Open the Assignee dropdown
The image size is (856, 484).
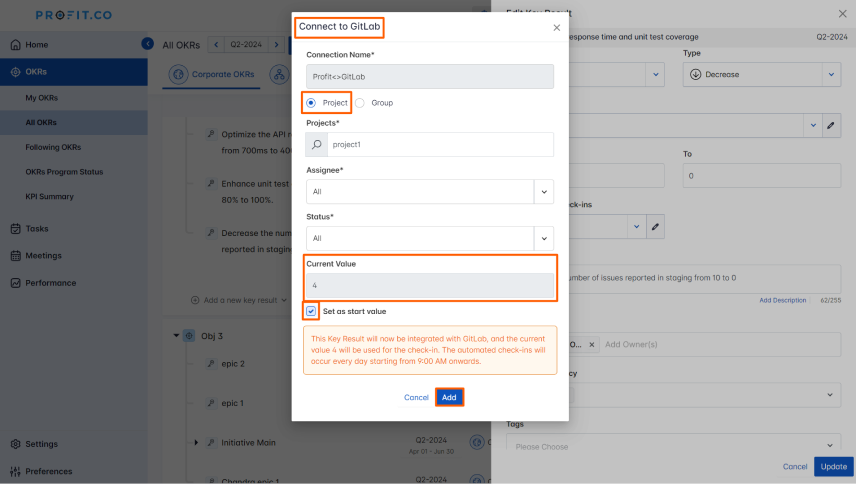click(430, 192)
